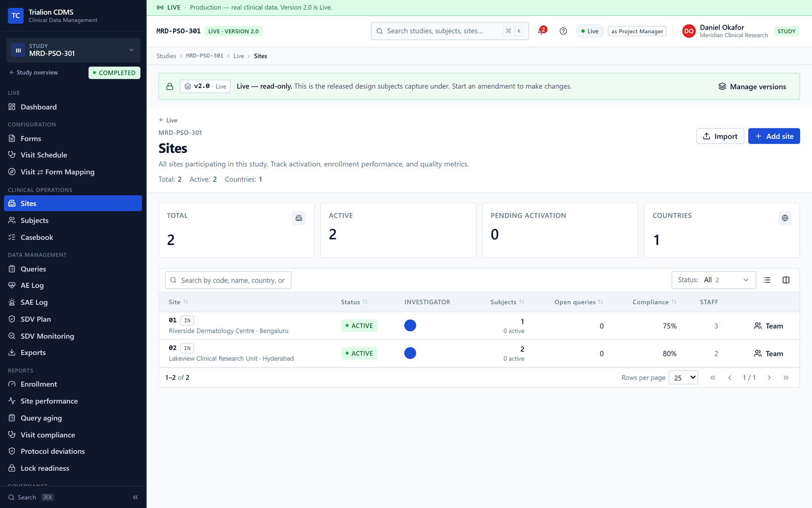Sort the table by Compliance column
This screenshot has width=812, height=508.
654,302
